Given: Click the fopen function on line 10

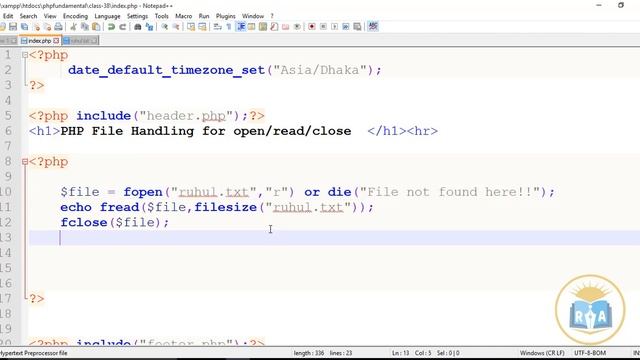Looking at the screenshot, I should (x=143, y=192).
